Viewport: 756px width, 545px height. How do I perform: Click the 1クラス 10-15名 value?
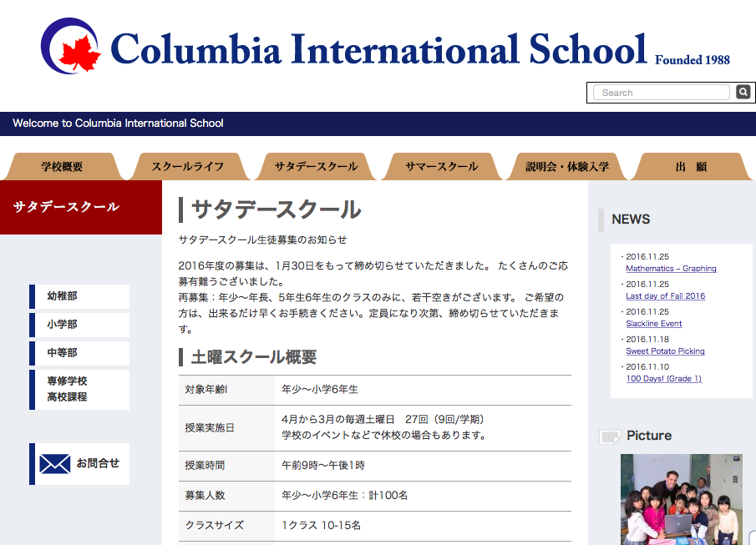coord(321,525)
